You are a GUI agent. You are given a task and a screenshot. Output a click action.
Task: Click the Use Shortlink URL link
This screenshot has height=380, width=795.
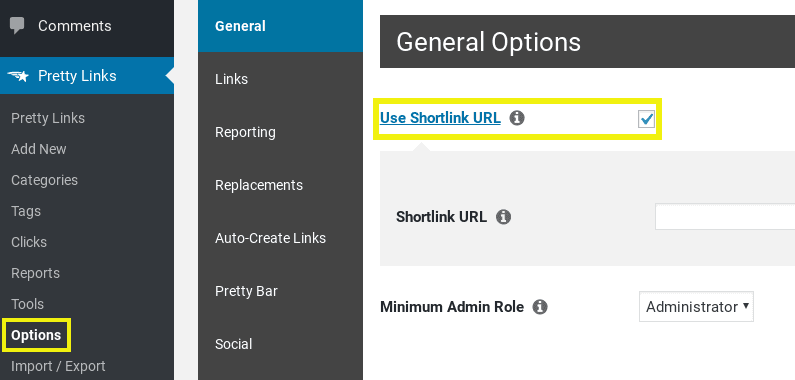click(x=440, y=118)
